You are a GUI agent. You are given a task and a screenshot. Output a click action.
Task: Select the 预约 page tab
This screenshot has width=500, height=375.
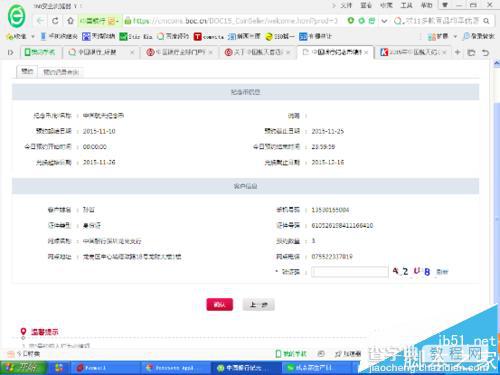pos(27,72)
